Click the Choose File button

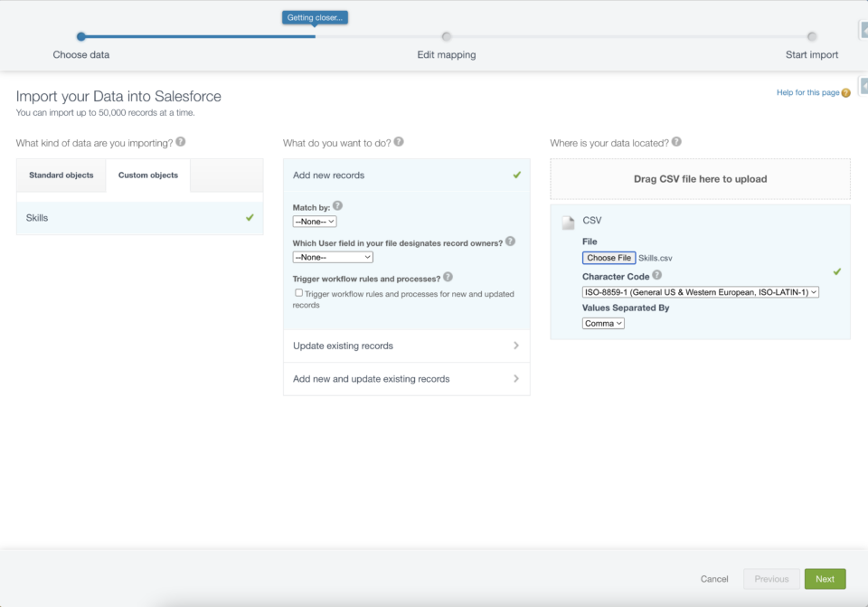point(609,258)
